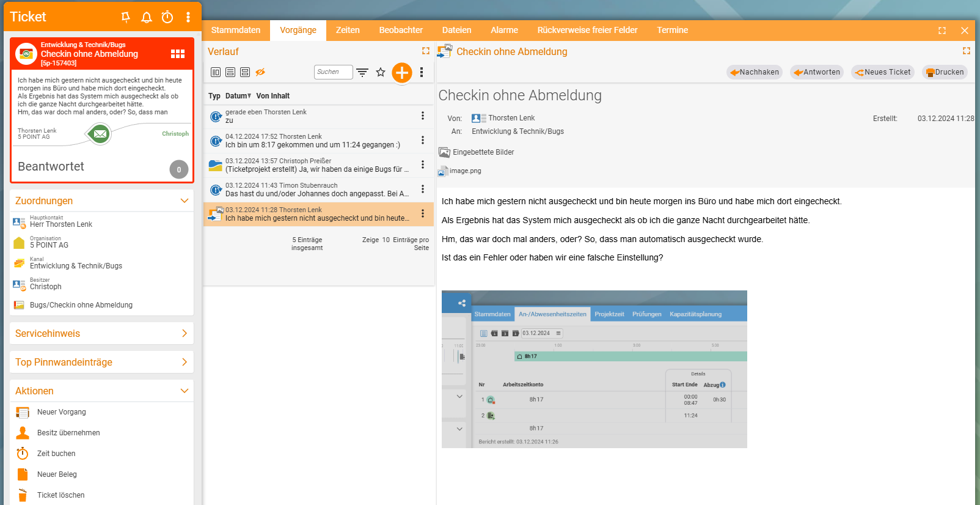The height and width of the screenshot is (505, 980).
Task: Click the Nachhaken button
Action: coord(755,72)
